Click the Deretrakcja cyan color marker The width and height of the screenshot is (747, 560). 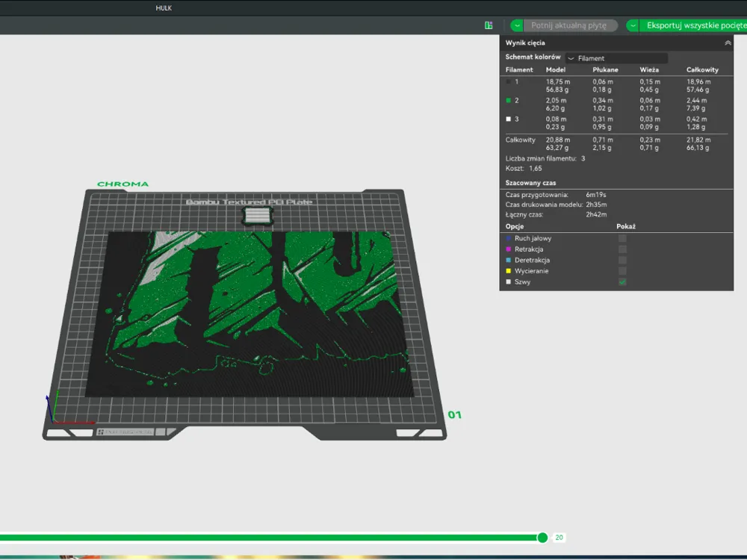click(508, 260)
